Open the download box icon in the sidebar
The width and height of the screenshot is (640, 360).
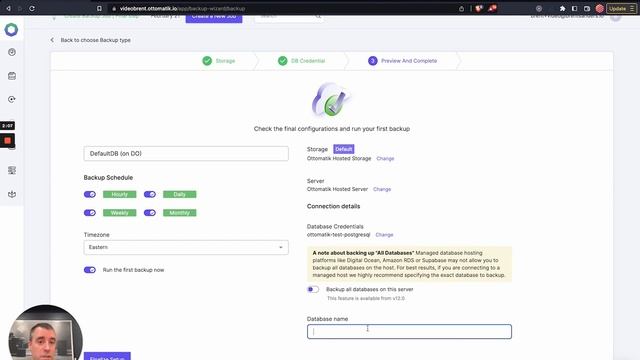(12, 194)
